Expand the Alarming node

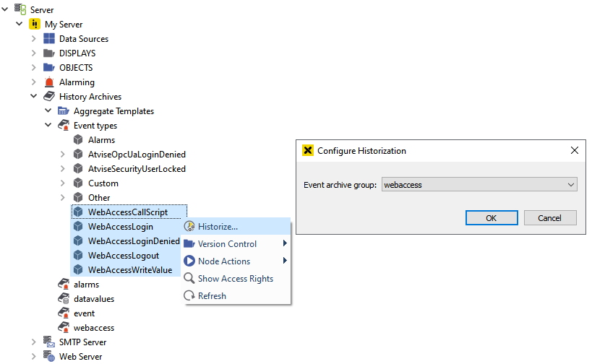click(33, 82)
